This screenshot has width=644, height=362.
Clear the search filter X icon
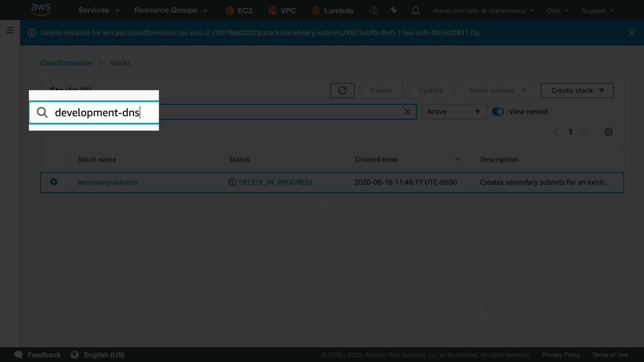(407, 112)
